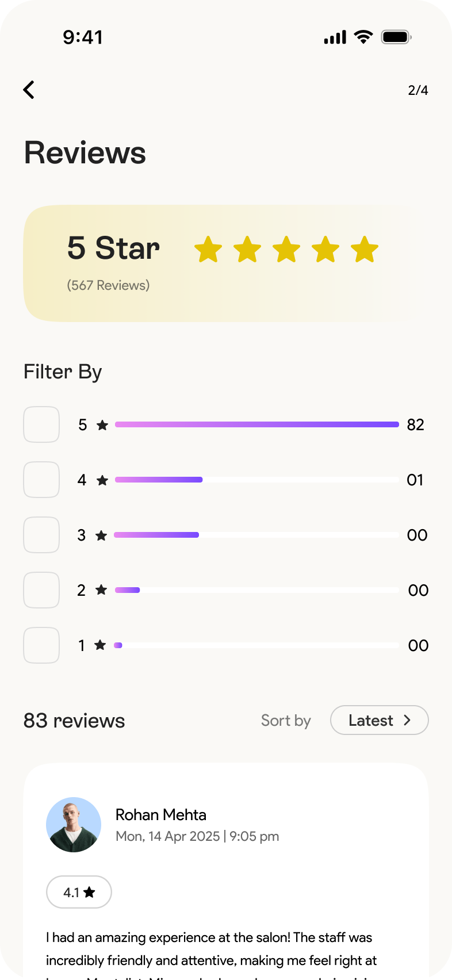452x980 pixels.
Task: Tap the 4.1 rating badge
Action: point(79,892)
